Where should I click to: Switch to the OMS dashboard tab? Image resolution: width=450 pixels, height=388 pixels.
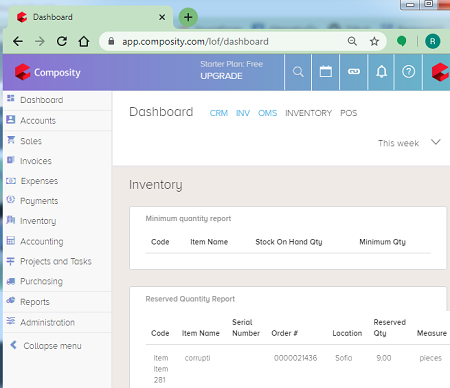click(x=267, y=113)
